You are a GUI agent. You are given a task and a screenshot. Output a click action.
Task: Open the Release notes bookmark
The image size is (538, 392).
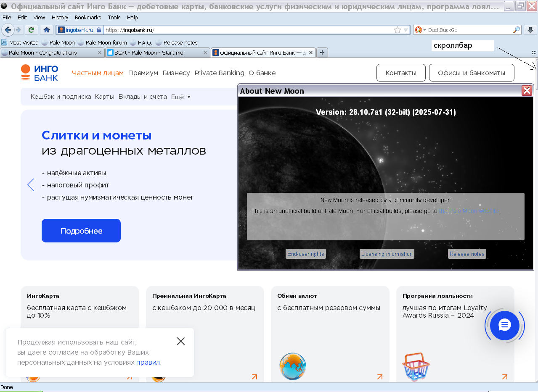pos(176,42)
